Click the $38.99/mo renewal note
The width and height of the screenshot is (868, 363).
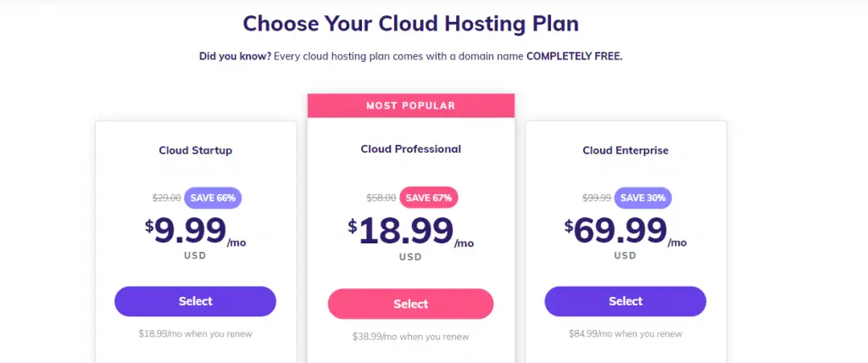(411, 337)
